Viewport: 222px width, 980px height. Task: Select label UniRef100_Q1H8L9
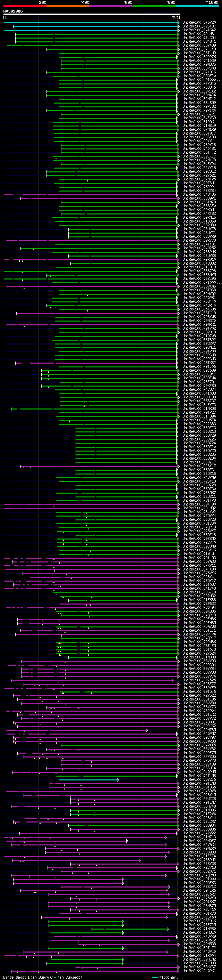pos(199,125)
